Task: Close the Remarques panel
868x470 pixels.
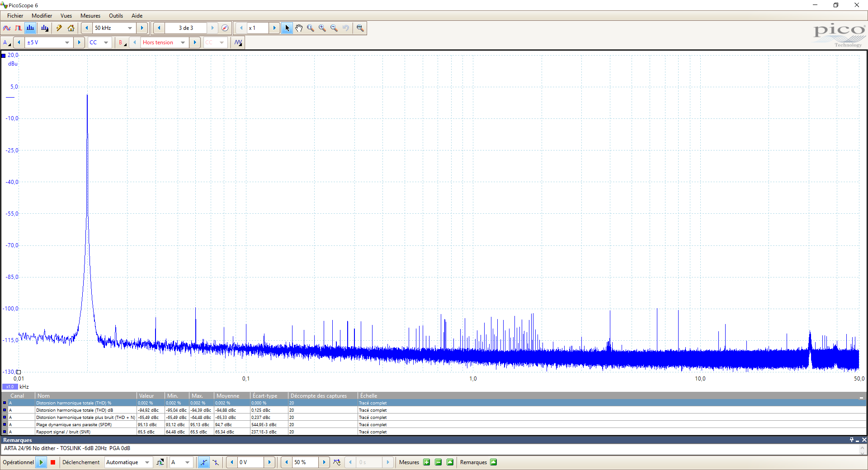Action: point(864,440)
